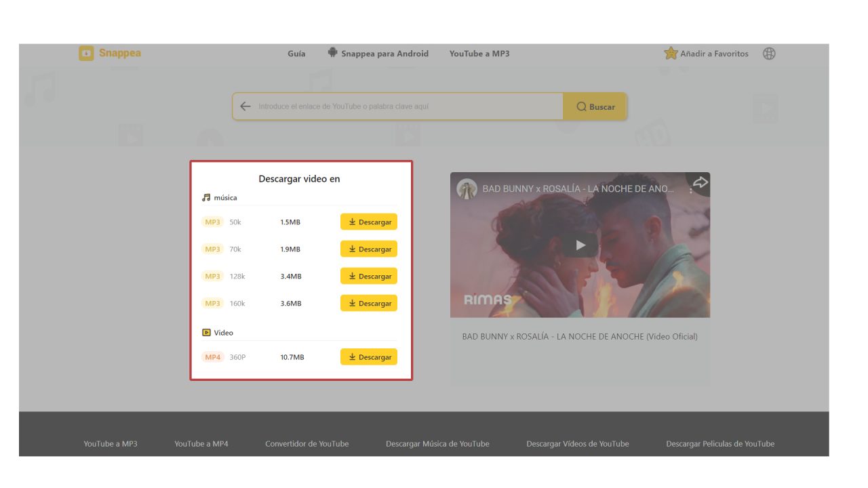
Task: Focus the YouTube link search field
Action: point(407,106)
